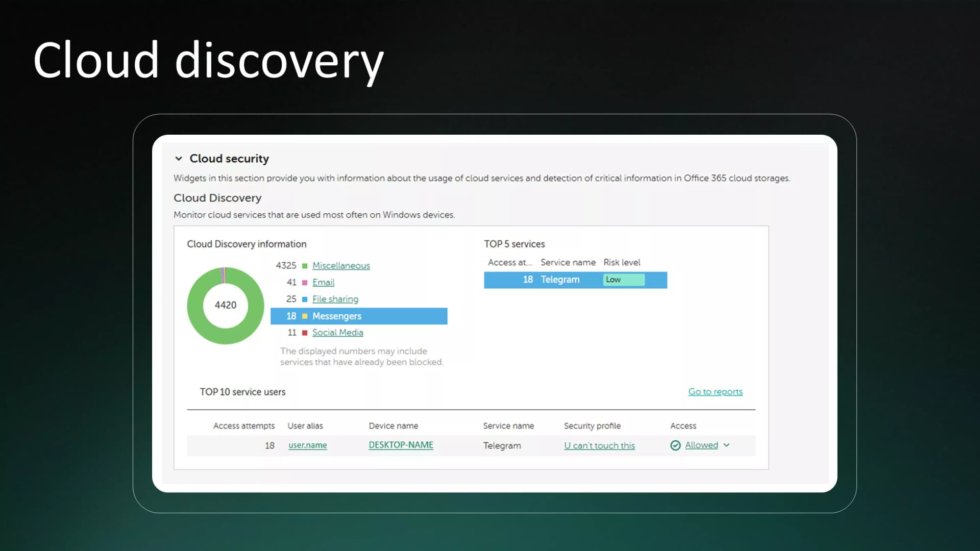Image resolution: width=980 pixels, height=551 pixels.
Task: Click the pink Email legend square
Action: pyautogui.click(x=305, y=283)
